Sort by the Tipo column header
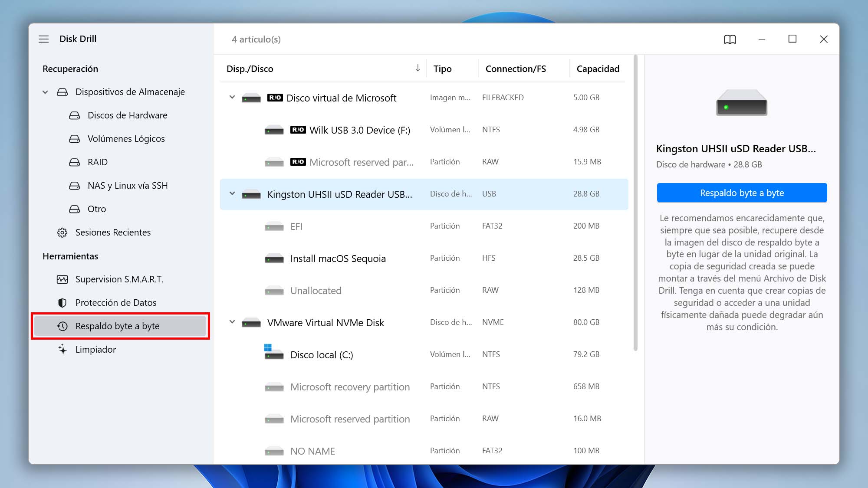Screen dimensions: 868x488 442,69
